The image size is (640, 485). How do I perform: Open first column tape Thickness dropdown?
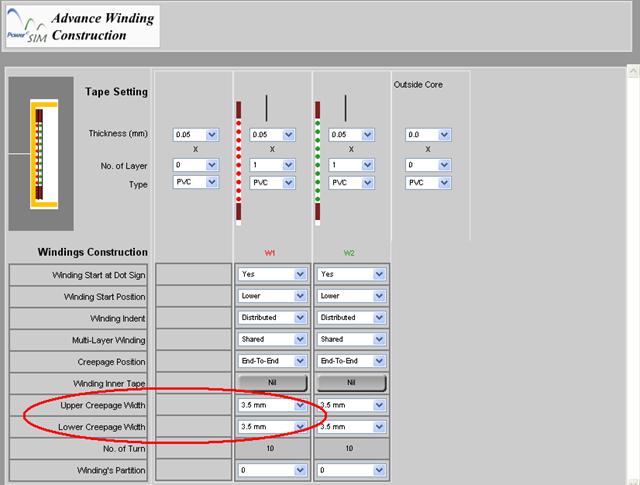pos(196,134)
